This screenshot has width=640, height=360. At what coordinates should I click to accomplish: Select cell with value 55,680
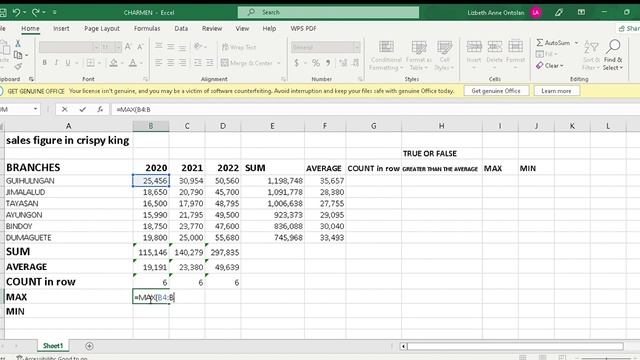coord(223,238)
